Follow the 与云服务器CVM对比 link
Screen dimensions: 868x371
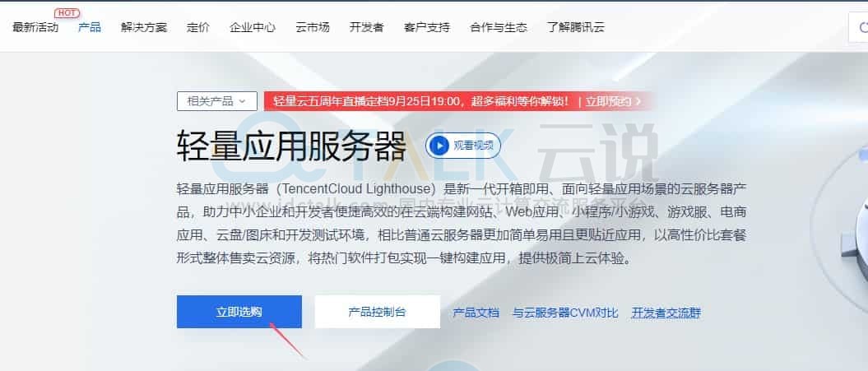[565, 313]
